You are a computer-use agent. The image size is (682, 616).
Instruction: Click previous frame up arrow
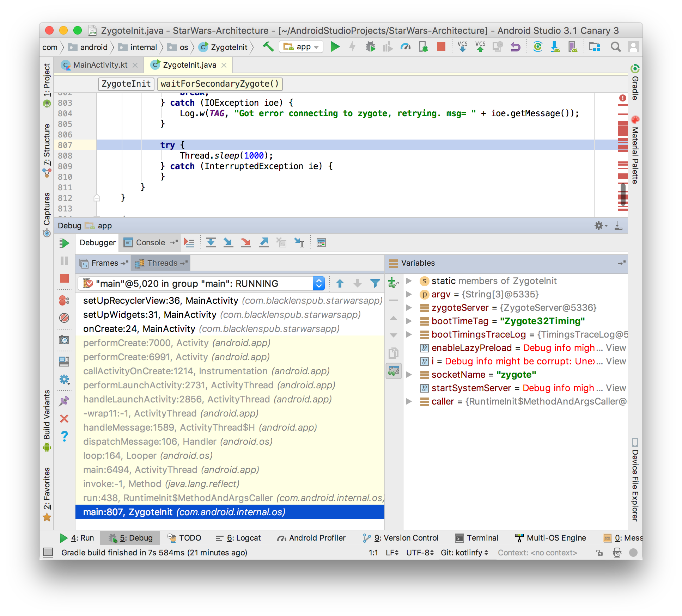[340, 283]
